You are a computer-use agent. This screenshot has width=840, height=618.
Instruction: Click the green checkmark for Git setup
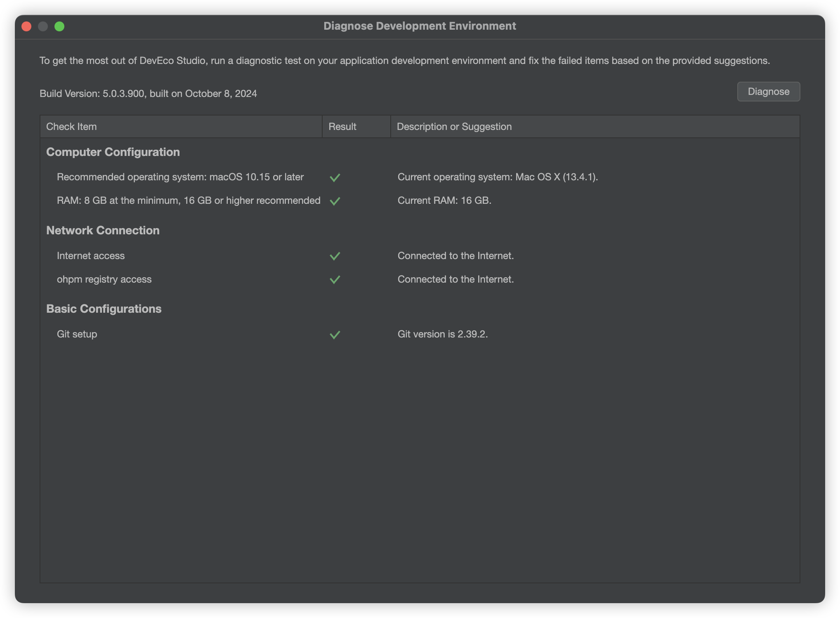(x=335, y=335)
